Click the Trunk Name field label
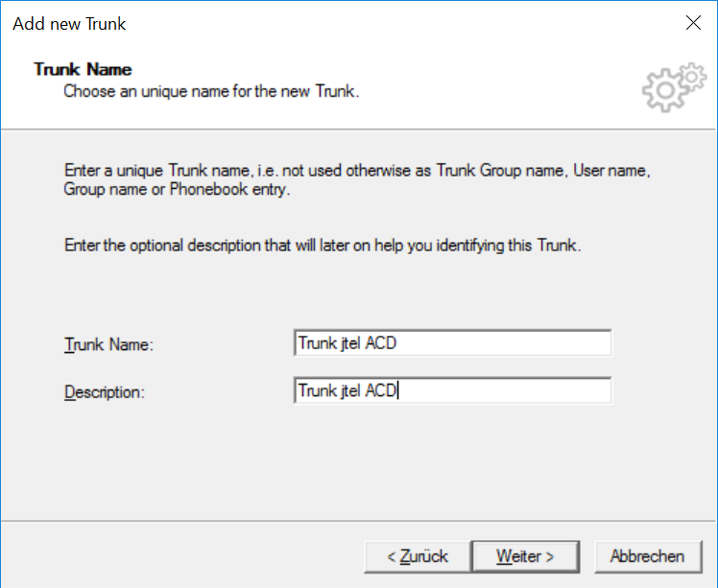Image resolution: width=718 pixels, height=588 pixels. (109, 344)
